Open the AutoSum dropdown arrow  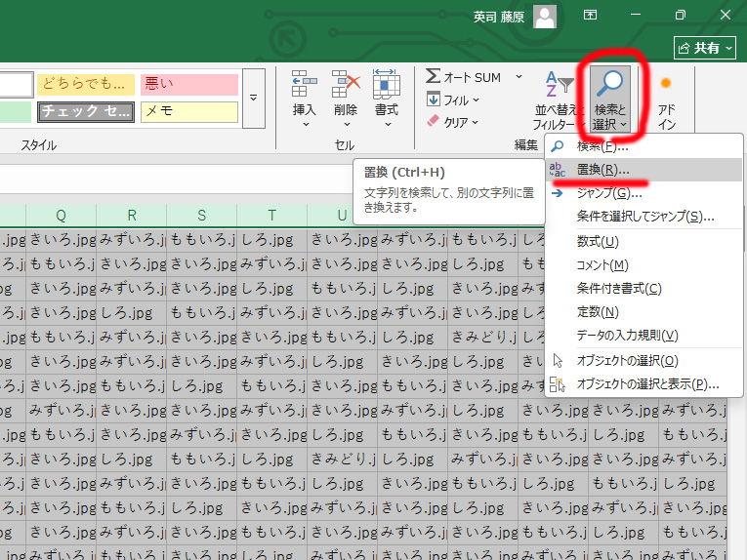(x=519, y=76)
